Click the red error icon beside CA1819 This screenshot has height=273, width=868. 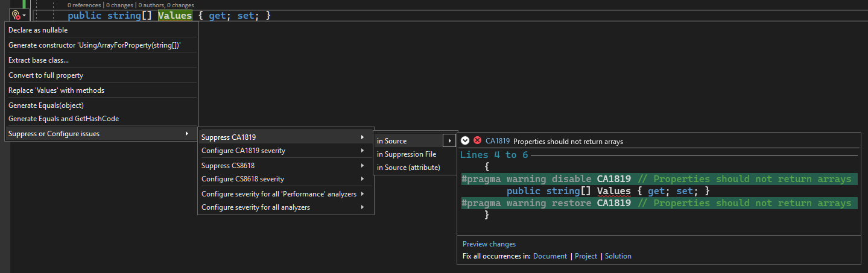point(477,141)
